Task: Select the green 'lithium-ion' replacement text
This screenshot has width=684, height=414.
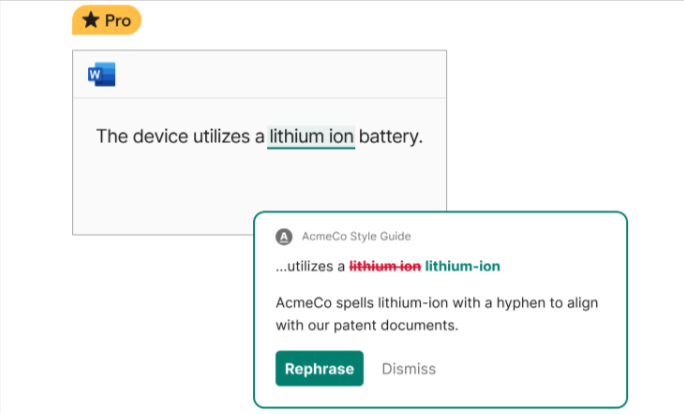Action: click(x=462, y=266)
